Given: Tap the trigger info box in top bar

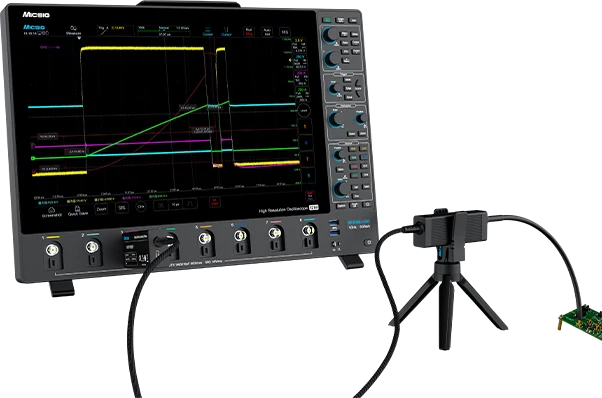Looking at the screenshot, I should pyautogui.click(x=115, y=30).
